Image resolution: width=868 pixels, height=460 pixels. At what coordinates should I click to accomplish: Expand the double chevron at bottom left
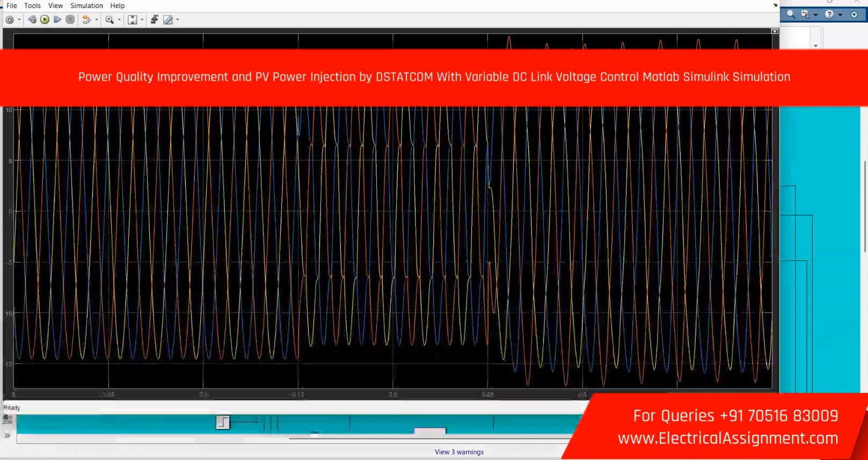tap(8, 435)
